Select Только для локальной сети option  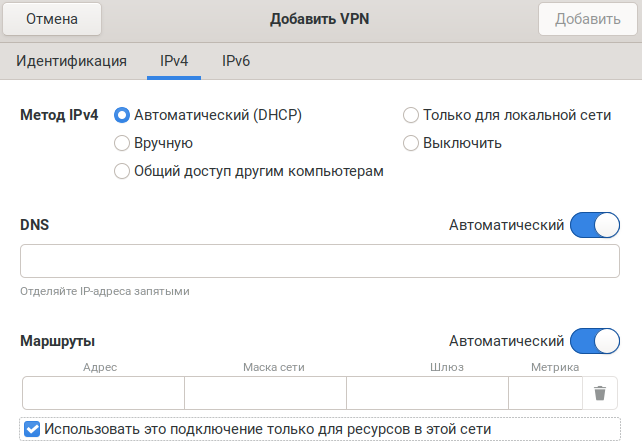tap(410, 115)
